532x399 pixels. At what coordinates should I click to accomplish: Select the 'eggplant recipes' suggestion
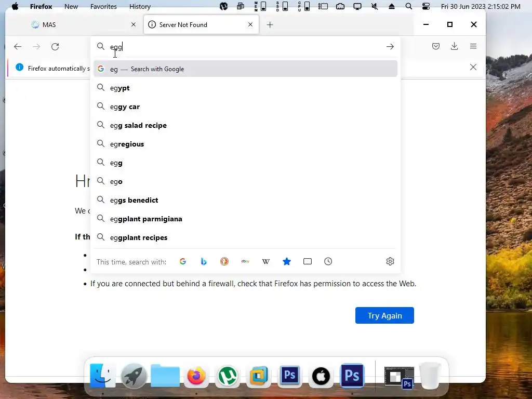[x=245, y=237]
